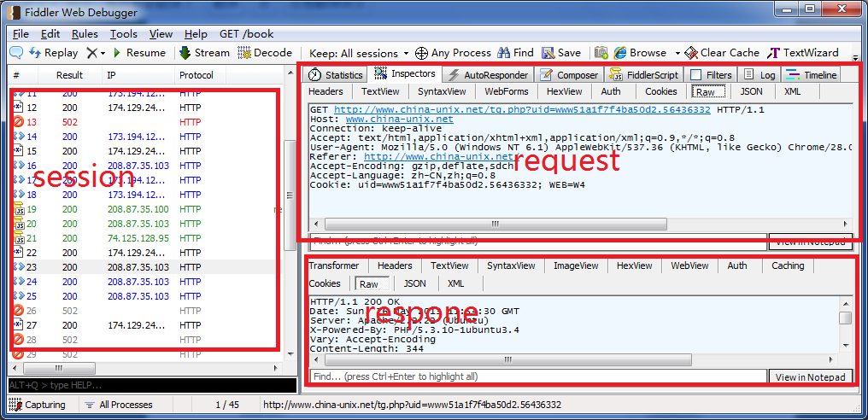Screen dimensions: 868x420
Task: Open the Browse dropdown arrow
Action: pos(677,54)
